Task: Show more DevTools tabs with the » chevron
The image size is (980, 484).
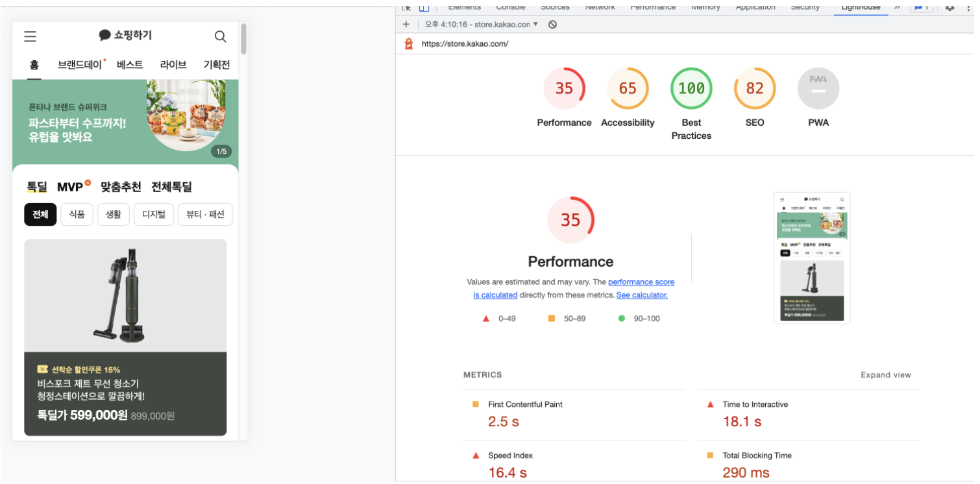Action: click(898, 7)
